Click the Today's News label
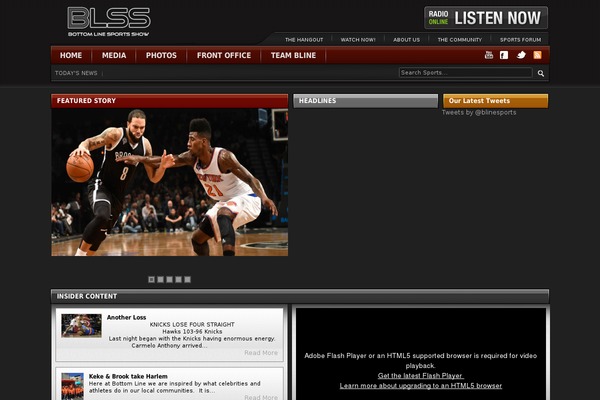Screen dimensions: 600x400 click(76, 73)
